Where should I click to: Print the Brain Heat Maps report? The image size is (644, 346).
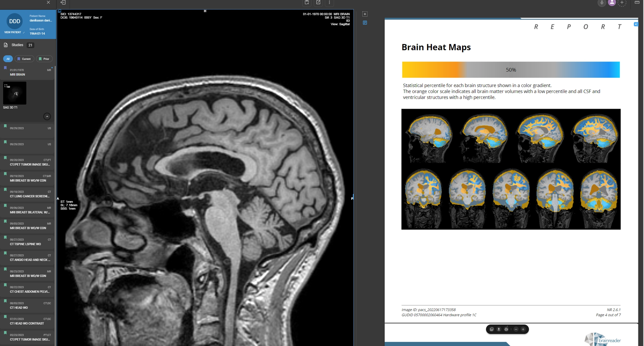pyautogui.click(x=506, y=329)
